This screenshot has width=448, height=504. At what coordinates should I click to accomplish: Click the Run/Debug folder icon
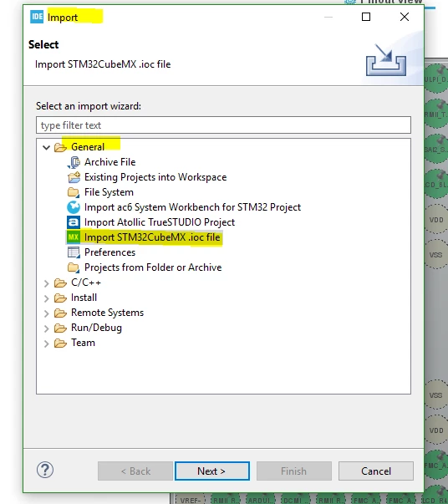(x=60, y=328)
